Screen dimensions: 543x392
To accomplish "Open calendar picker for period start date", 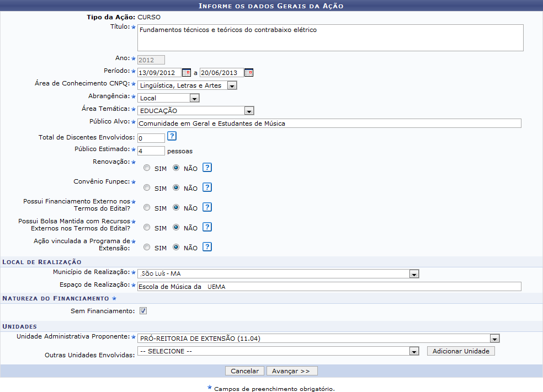I will (x=187, y=72).
